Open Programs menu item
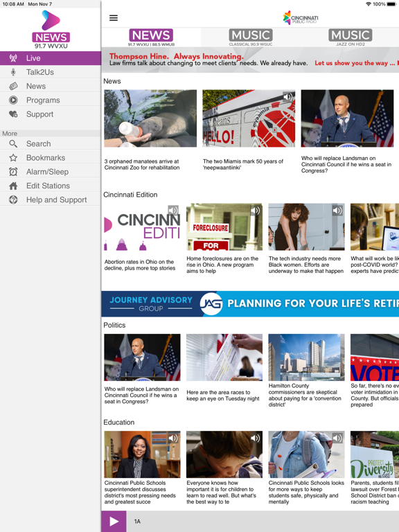The image size is (399, 532). click(50, 100)
